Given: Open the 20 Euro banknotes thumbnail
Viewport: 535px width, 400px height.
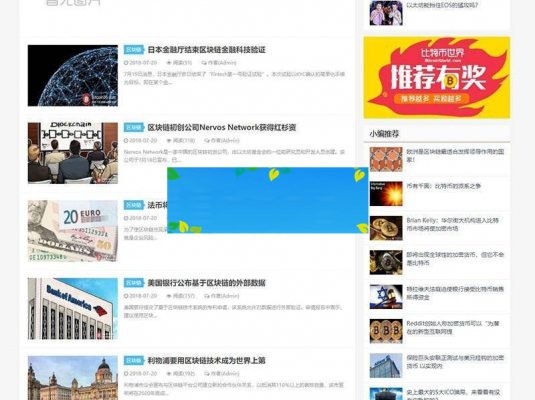Looking at the screenshot, I should click(73, 231).
